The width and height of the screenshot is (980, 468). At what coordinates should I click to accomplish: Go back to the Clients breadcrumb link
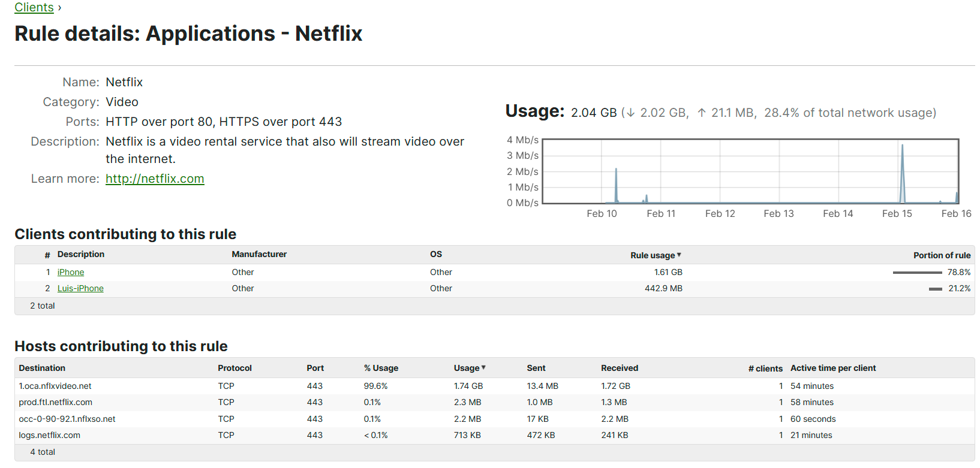34,7
